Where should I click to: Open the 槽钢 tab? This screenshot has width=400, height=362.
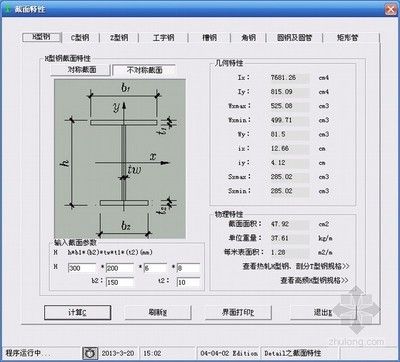209,38
